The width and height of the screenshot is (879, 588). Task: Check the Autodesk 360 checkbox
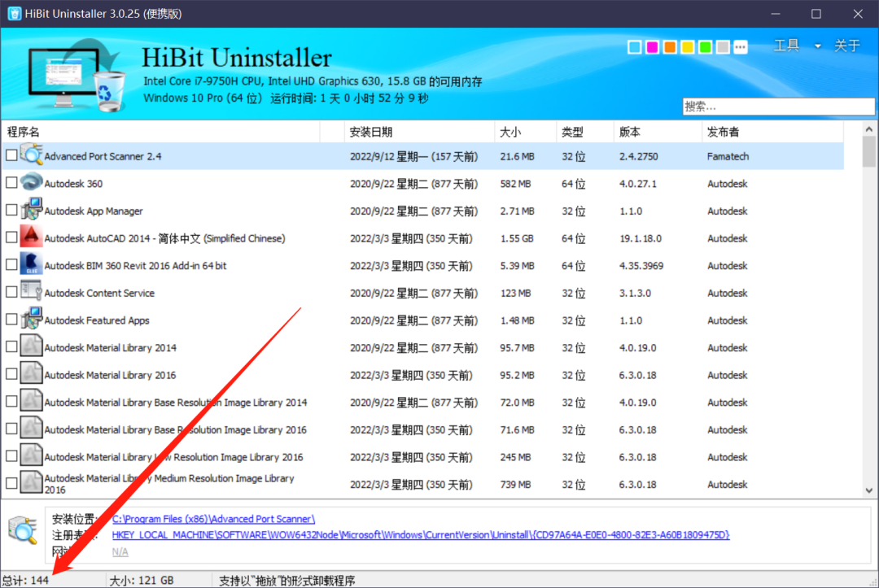click(x=11, y=182)
